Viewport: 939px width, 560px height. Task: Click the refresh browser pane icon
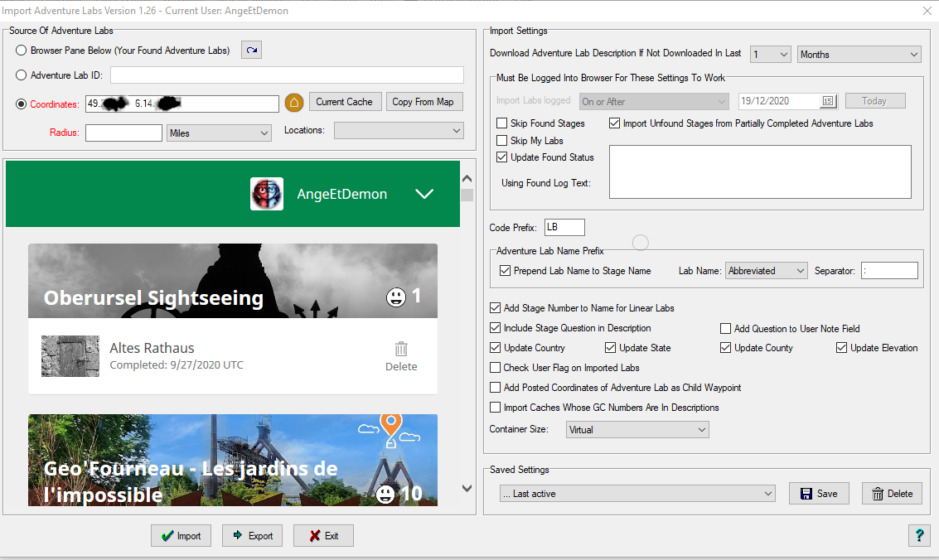click(x=251, y=51)
